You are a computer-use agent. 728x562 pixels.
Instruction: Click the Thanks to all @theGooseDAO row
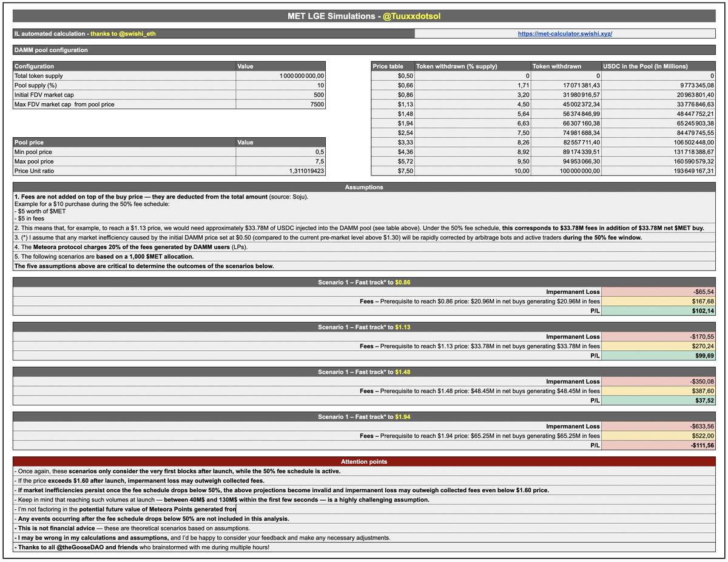(x=364, y=547)
